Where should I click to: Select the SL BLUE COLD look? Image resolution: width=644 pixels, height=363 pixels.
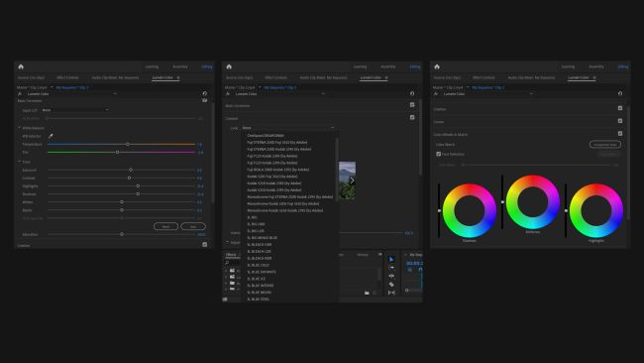pyautogui.click(x=259, y=265)
